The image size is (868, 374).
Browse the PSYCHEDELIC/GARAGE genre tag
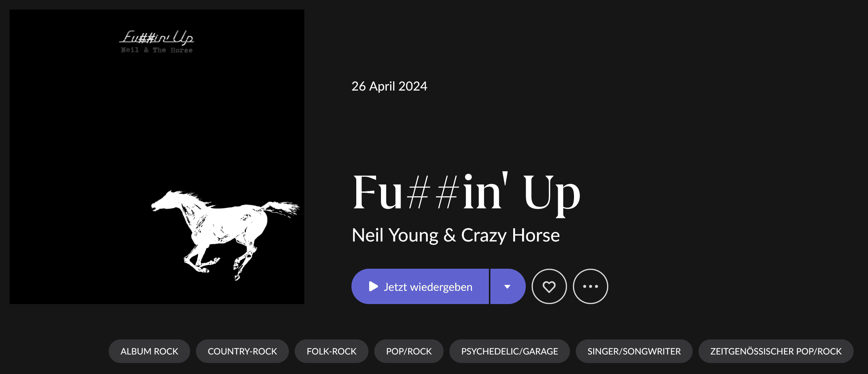509,351
